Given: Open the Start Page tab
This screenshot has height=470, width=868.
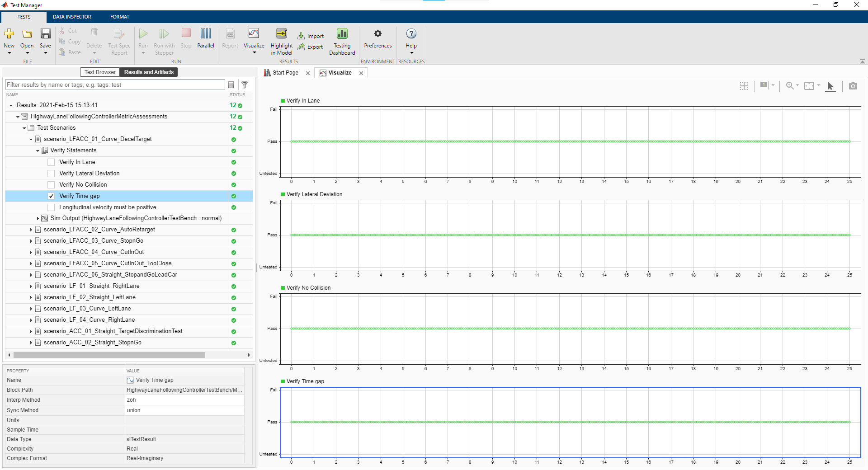Looking at the screenshot, I should (x=285, y=73).
